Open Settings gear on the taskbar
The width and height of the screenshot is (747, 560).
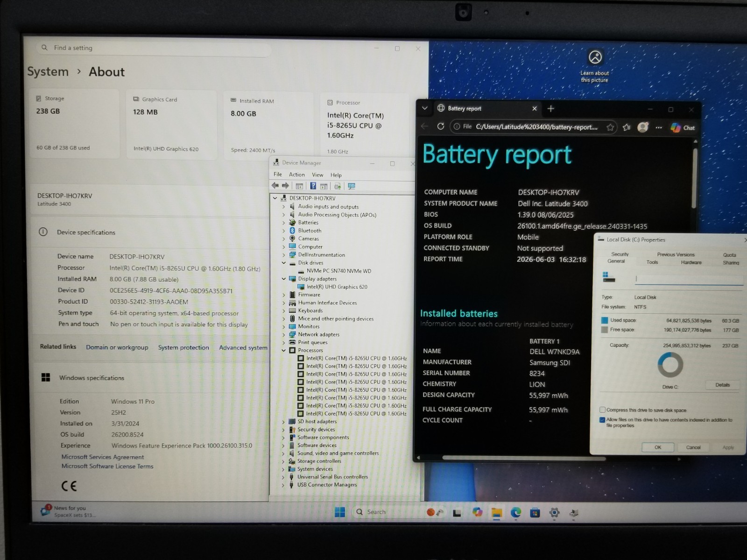554,513
